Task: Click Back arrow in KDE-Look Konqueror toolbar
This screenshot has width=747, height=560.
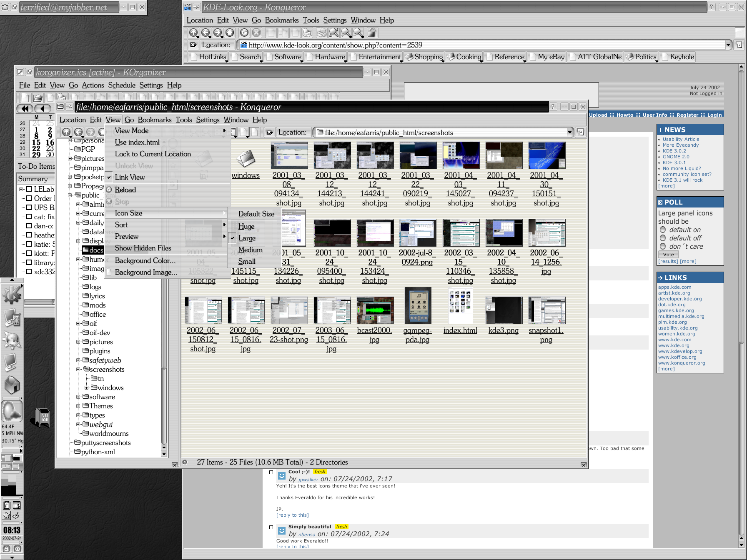Action: point(206,32)
